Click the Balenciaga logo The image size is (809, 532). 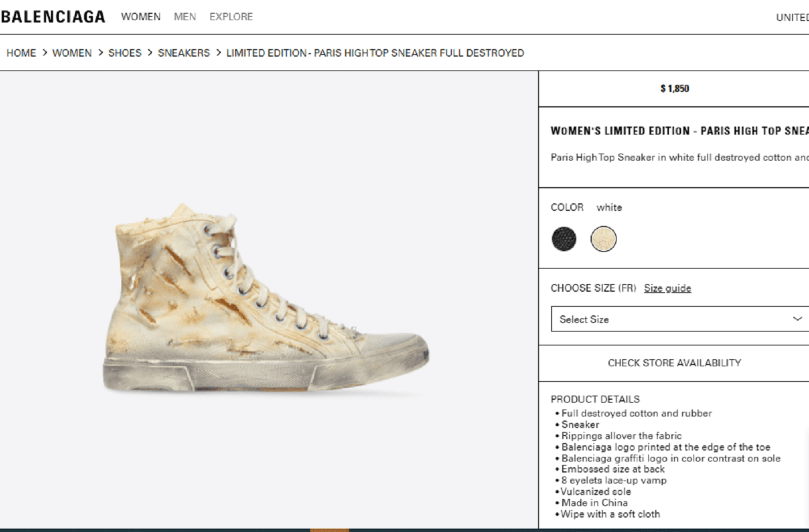click(53, 17)
